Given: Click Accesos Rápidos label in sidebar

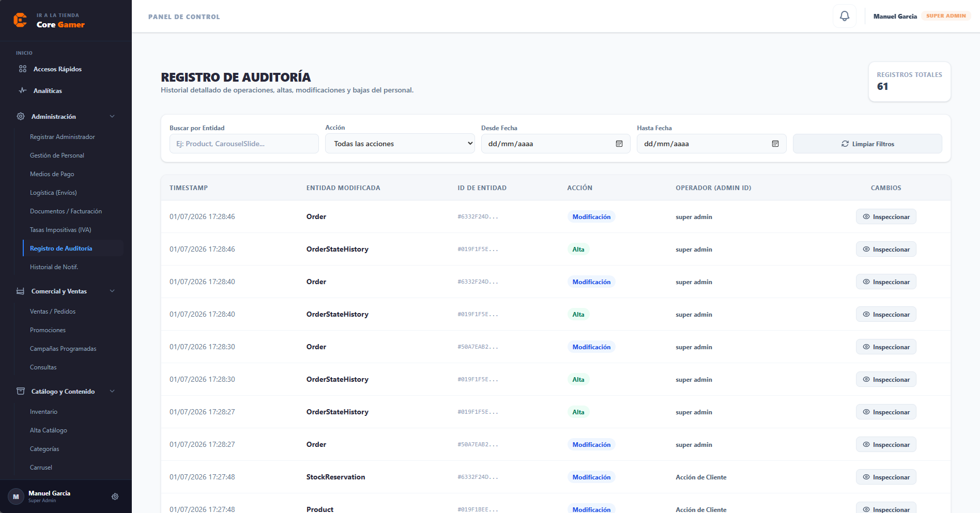Looking at the screenshot, I should [57, 69].
